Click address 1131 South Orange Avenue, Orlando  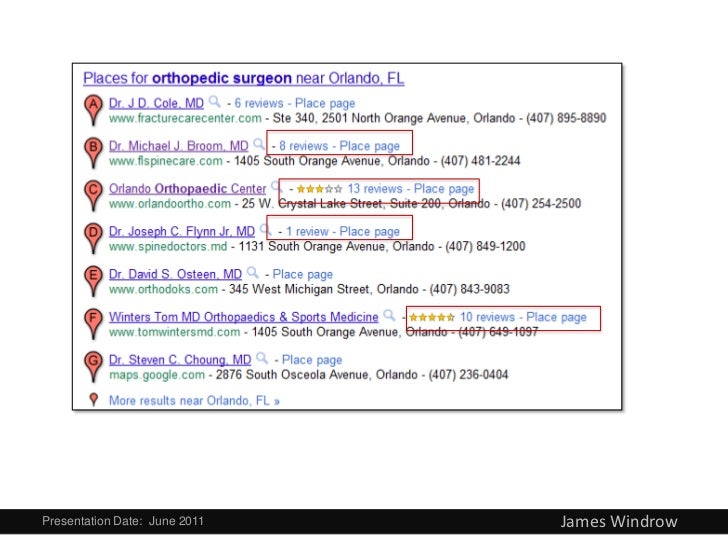click(x=336, y=246)
